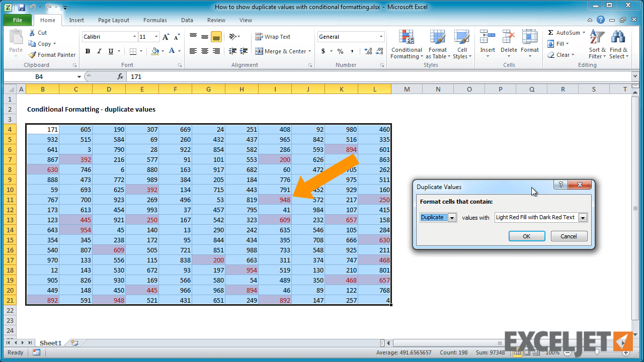
Task: Open the File menu
Action: (17, 20)
